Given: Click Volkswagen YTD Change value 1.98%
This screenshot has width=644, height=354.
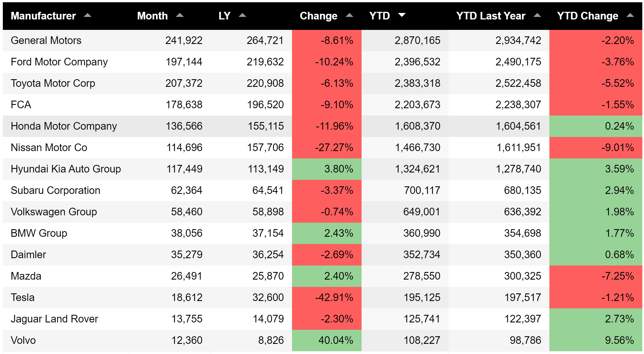Looking at the screenshot, I should pyautogui.click(x=620, y=212).
